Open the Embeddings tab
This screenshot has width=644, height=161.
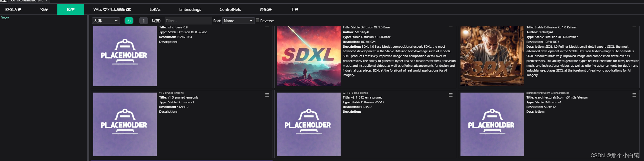(x=190, y=9)
